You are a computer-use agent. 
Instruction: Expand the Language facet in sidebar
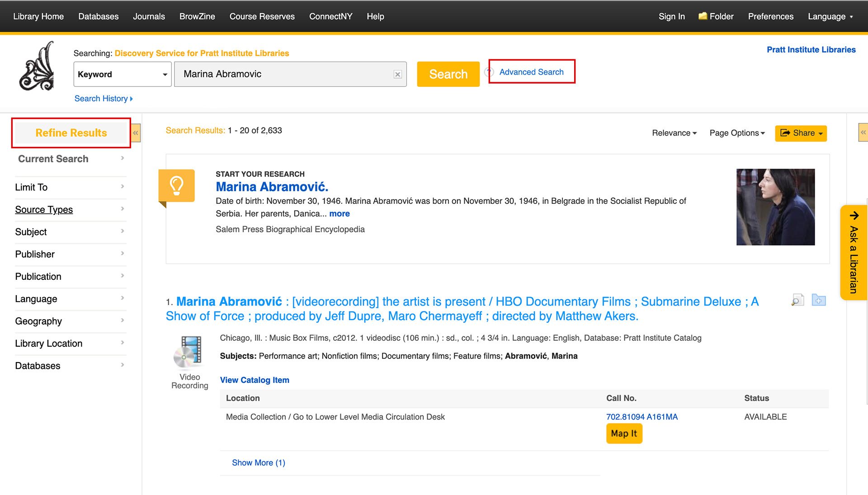pyautogui.click(x=71, y=299)
